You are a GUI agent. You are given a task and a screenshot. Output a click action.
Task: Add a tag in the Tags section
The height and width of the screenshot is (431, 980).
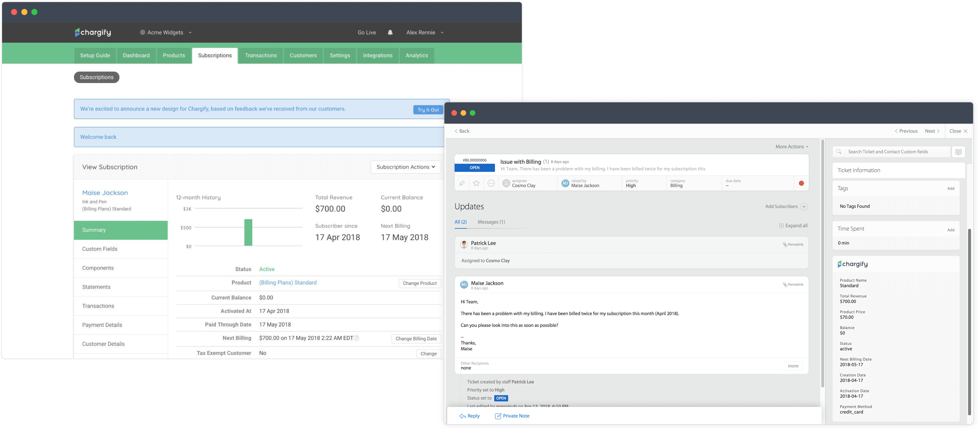pyautogui.click(x=950, y=188)
